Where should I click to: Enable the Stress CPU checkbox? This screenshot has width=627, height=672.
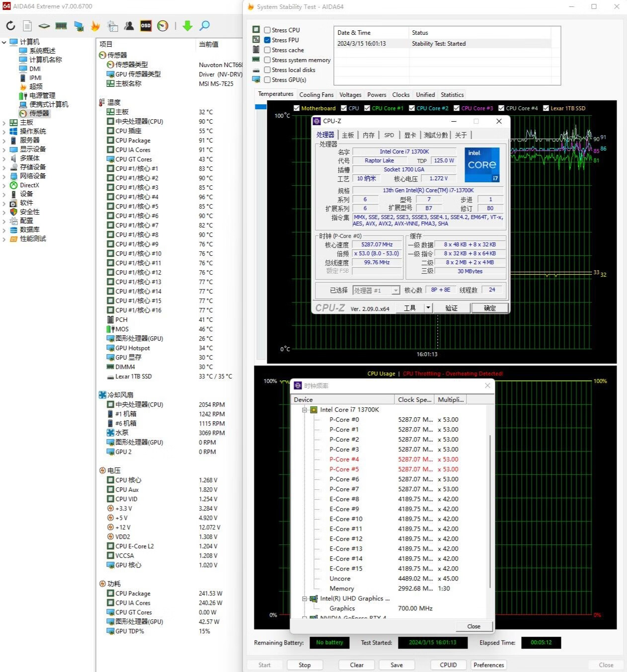click(x=267, y=30)
